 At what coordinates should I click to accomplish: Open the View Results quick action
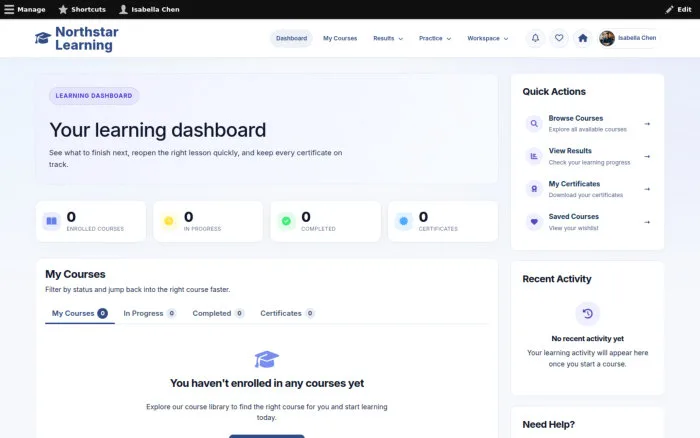[x=588, y=156]
